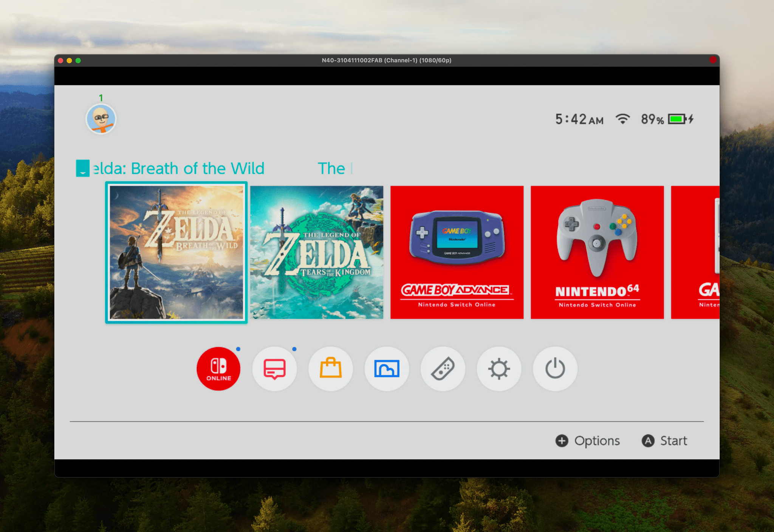Select Nintendo 64 Switch Online tile
This screenshot has width=774, height=532.
pyautogui.click(x=597, y=252)
